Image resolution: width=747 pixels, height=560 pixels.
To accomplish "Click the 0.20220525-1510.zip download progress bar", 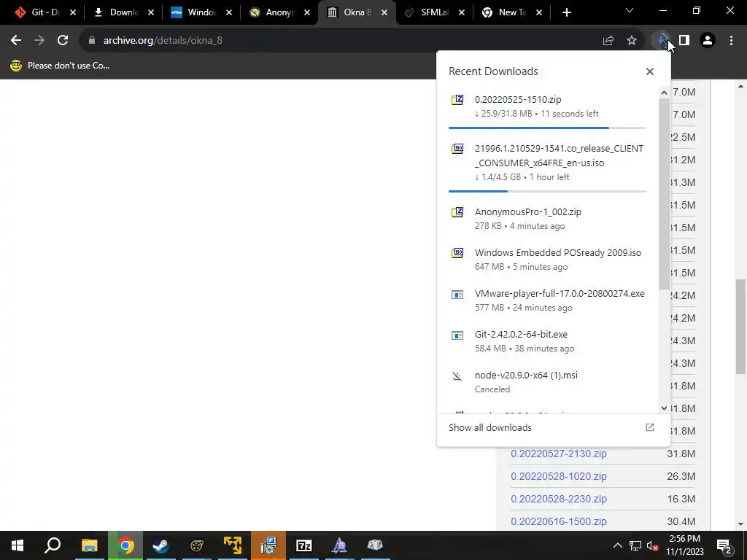I will (547, 128).
